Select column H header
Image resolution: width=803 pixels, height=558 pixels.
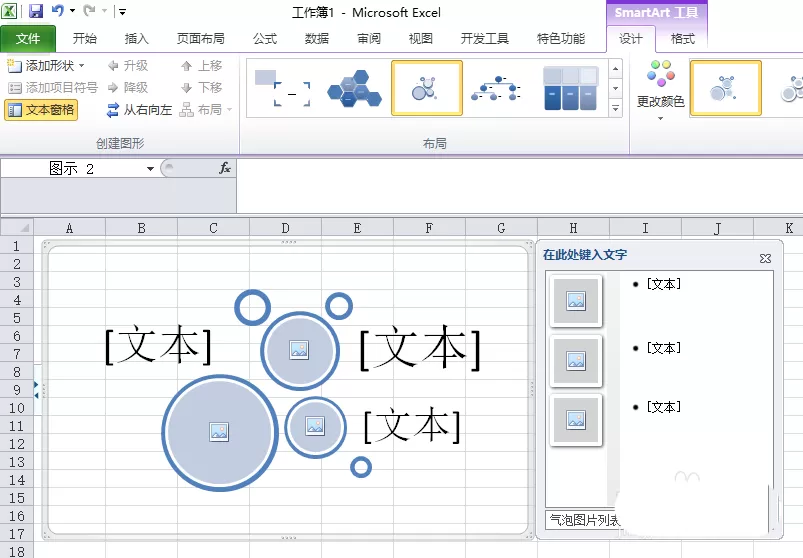pos(573,227)
